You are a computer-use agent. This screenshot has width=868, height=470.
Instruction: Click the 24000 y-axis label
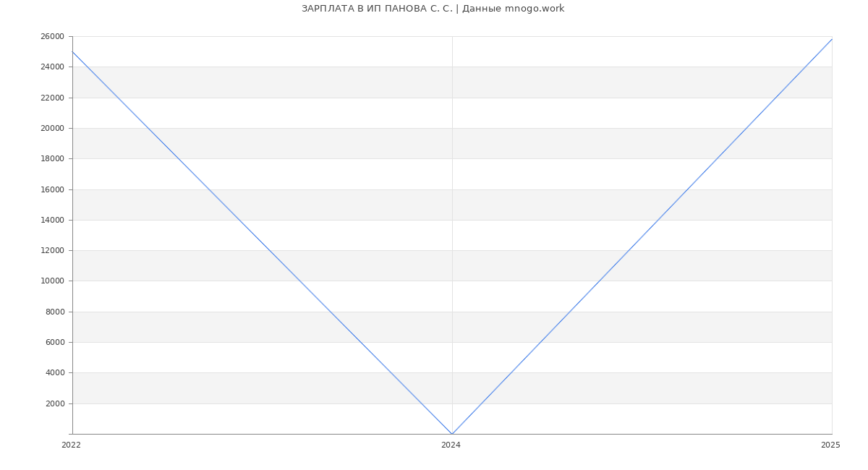click(52, 67)
